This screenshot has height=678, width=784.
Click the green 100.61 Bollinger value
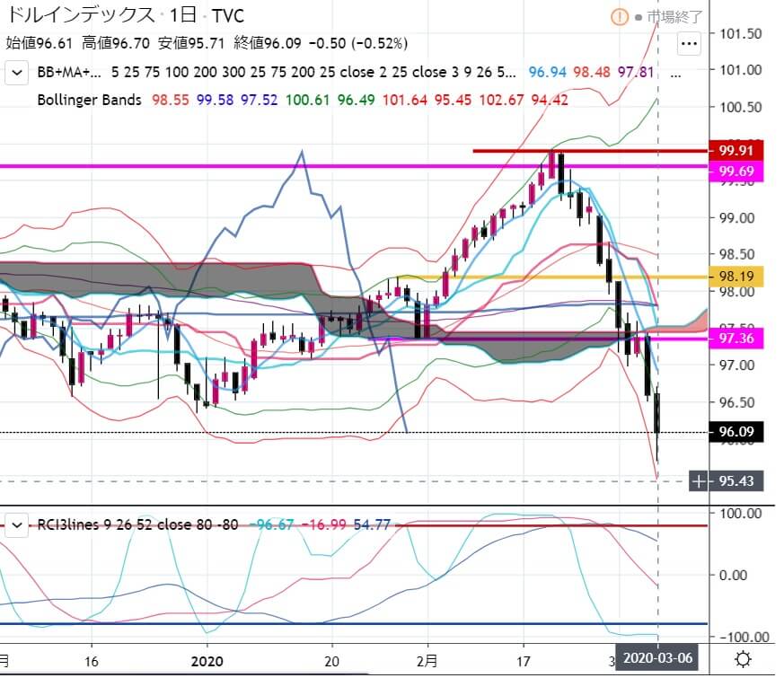307,101
